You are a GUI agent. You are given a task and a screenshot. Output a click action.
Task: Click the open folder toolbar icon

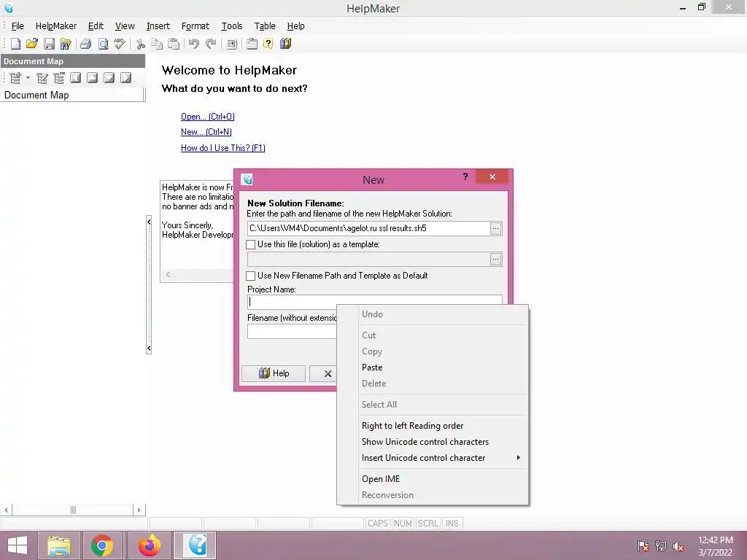[32, 44]
